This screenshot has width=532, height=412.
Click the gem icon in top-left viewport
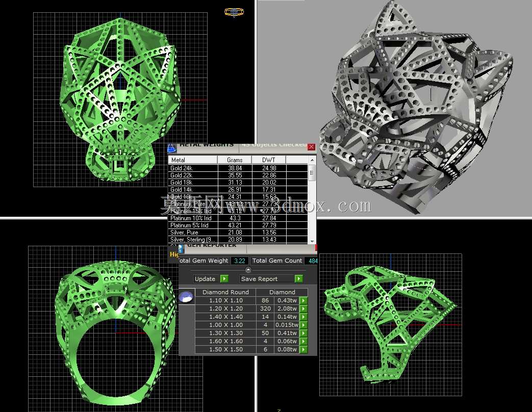[x=234, y=12]
